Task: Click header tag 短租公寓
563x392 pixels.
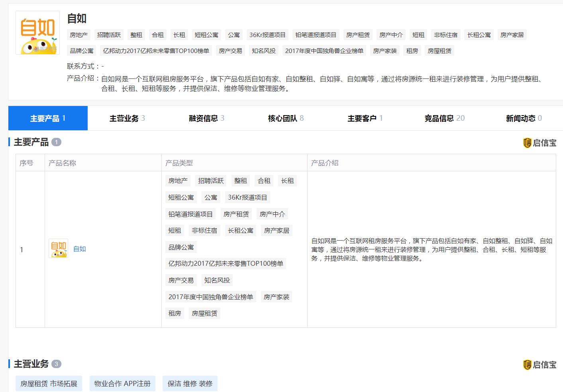Action: pos(206,35)
